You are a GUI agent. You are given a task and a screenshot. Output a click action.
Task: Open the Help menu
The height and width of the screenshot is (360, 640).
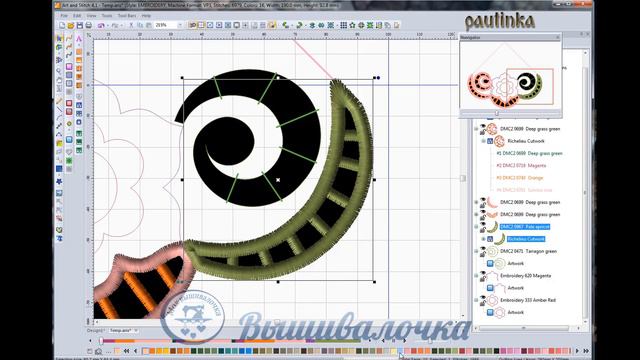(146, 16)
